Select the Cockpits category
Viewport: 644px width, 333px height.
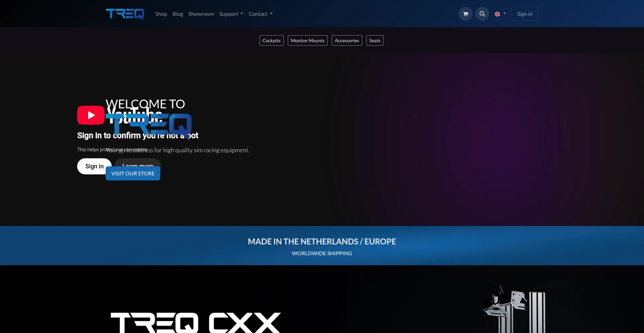[272, 41]
